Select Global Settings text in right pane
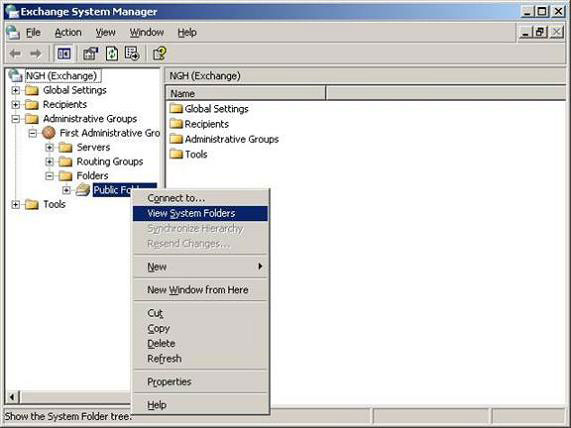 coord(216,109)
